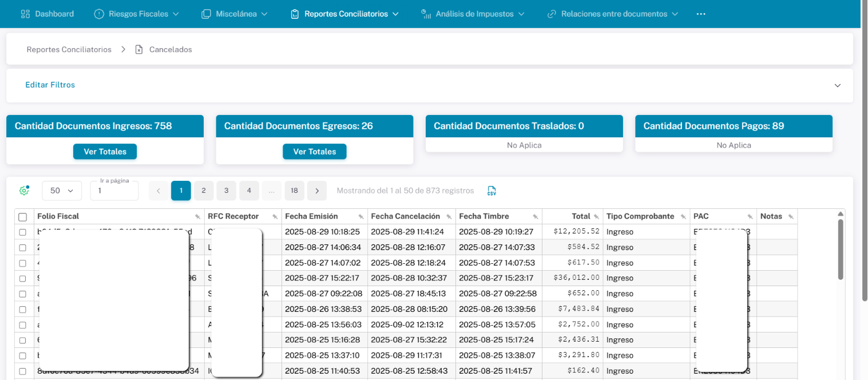
Task: Open the 50 rows-per-page dropdown
Action: click(x=62, y=191)
